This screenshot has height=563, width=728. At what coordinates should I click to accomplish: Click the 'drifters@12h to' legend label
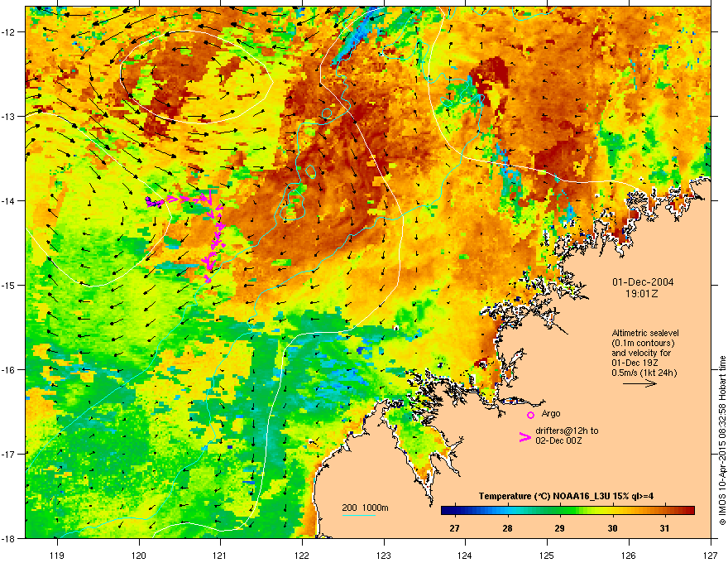(567, 431)
